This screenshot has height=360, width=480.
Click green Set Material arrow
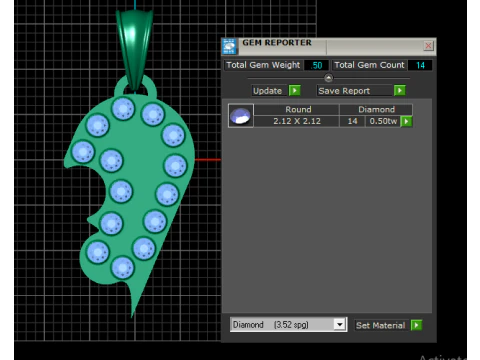coord(417,325)
